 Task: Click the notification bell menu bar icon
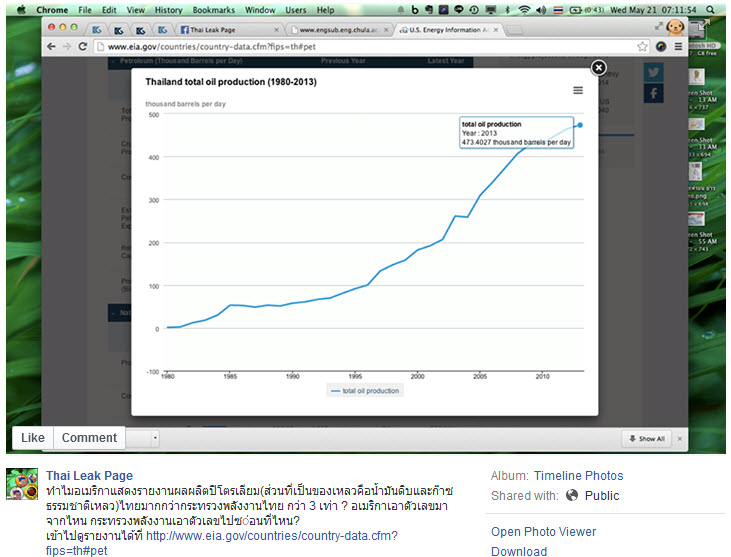click(x=400, y=10)
